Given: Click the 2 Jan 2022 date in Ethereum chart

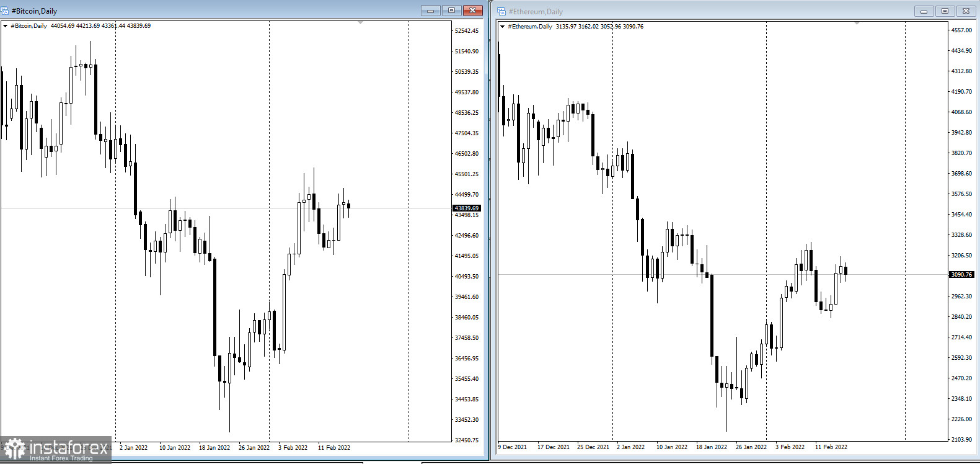Looking at the screenshot, I should [x=630, y=447].
